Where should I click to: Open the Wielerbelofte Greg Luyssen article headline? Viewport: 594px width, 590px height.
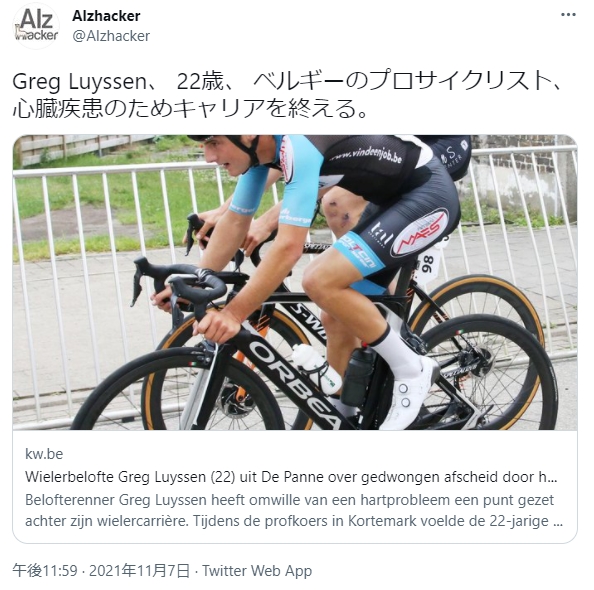pos(291,477)
